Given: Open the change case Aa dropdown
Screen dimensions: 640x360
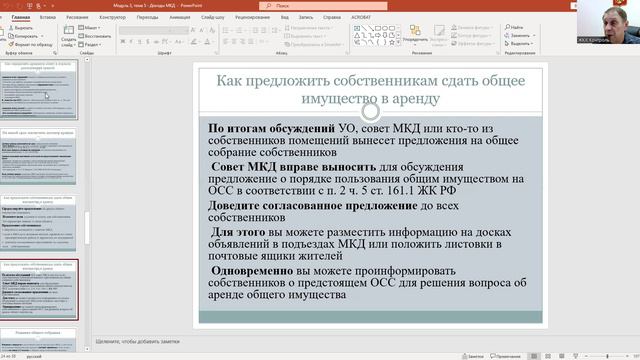Looking at the screenshot, I should 179,42.
